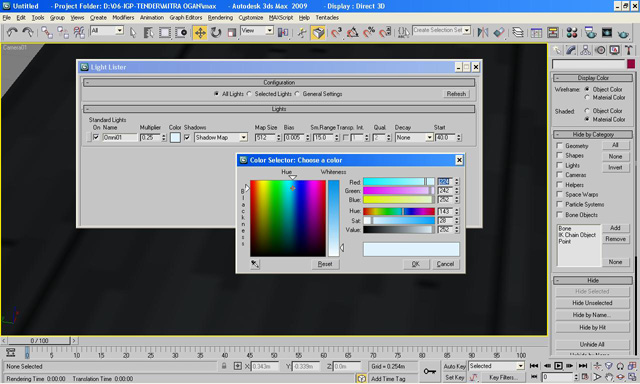
Task: Pick the Select Object arrow tool
Action: pyautogui.click(x=133, y=32)
